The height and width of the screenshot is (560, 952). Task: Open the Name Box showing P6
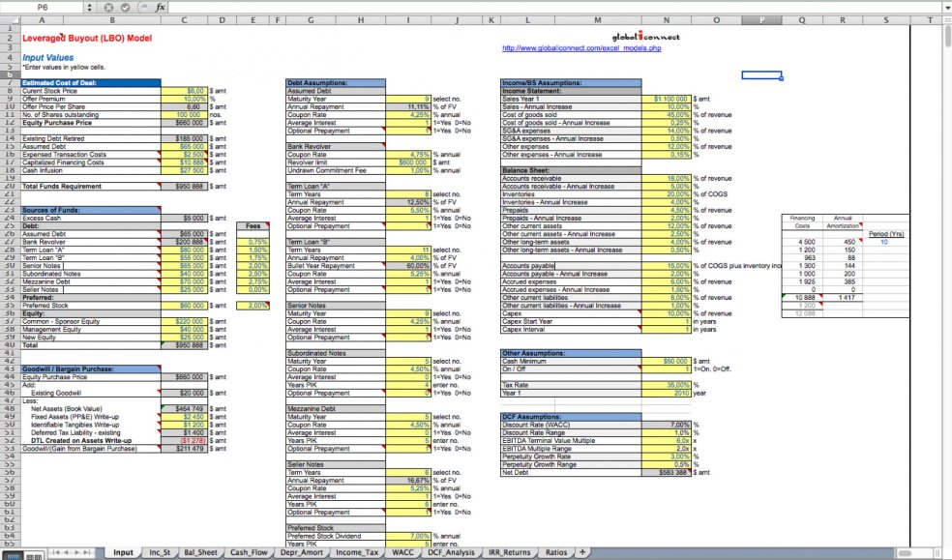[44, 7]
